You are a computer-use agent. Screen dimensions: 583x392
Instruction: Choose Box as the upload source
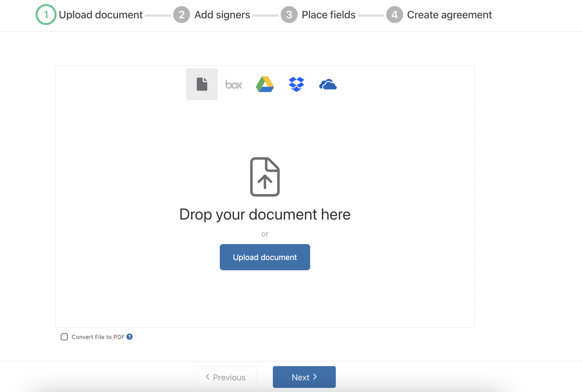(234, 84)
